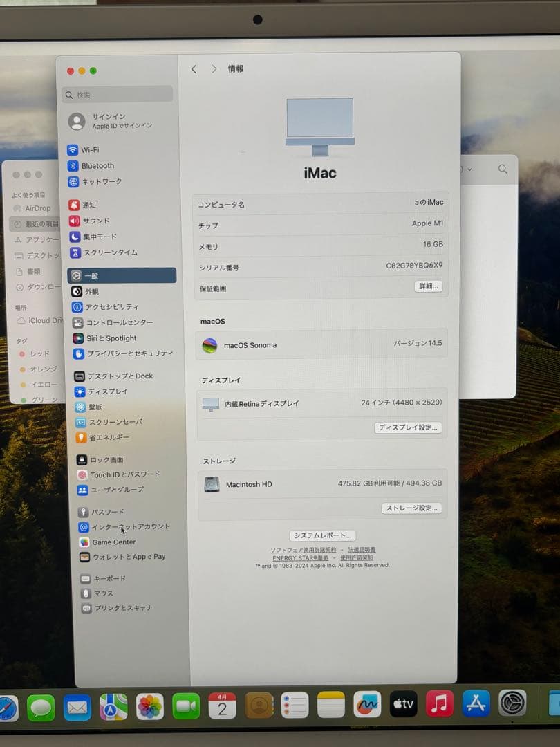The image size is (560, 747).
Task: Click the forward navigation chevron
Action: [x=214, y=68]
